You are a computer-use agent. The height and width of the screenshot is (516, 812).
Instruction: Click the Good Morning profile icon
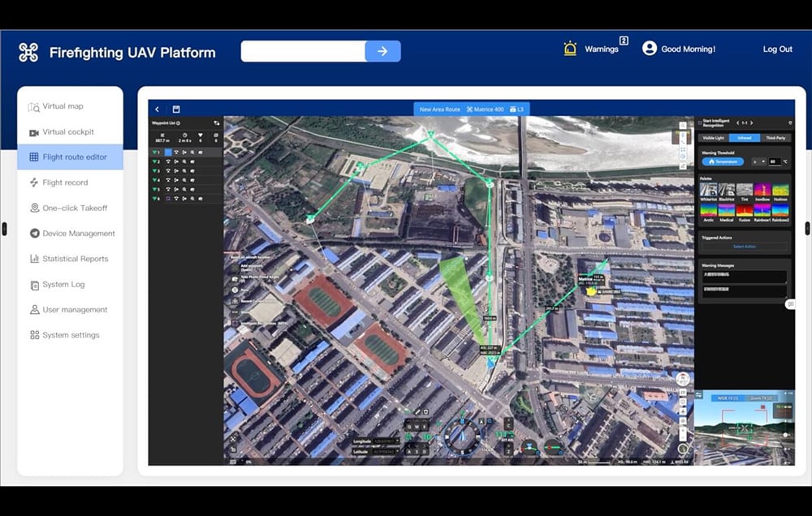pyautogui.click(x=648, y=47)
